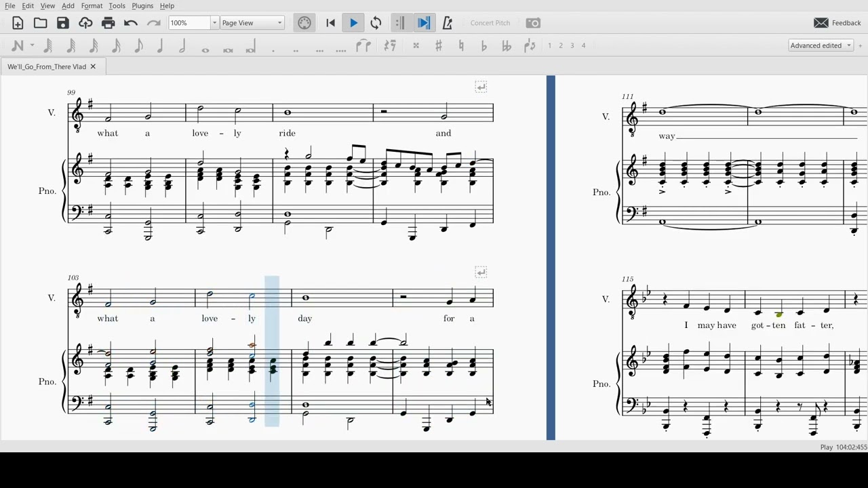Screen dimensions: 868x488
Task: Toggle rest input
Action: pos(390,45)
